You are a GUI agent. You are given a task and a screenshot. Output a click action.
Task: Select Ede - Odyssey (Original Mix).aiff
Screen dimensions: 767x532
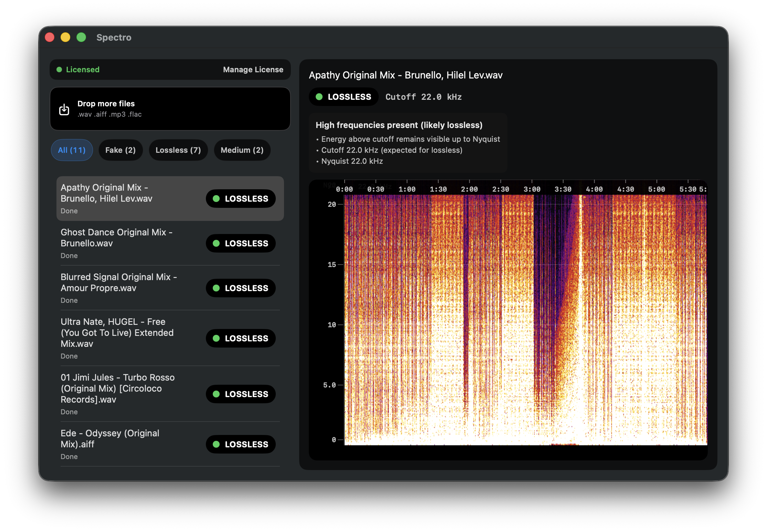coord(110,439)
